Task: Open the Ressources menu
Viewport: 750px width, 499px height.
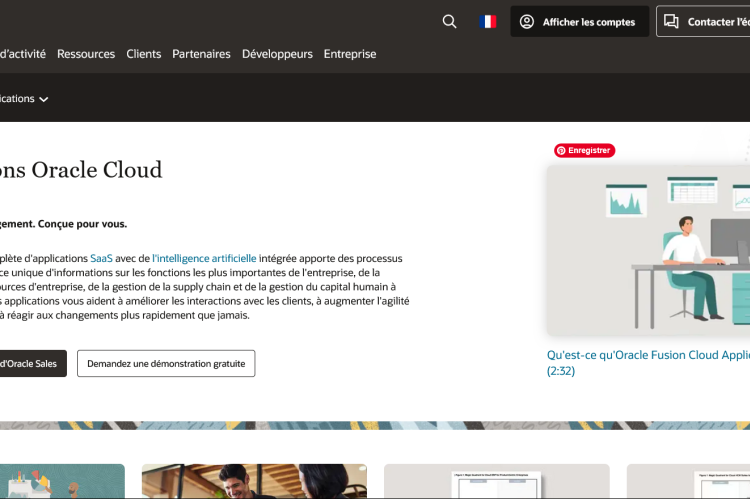Action: click(x=86, y=54)
